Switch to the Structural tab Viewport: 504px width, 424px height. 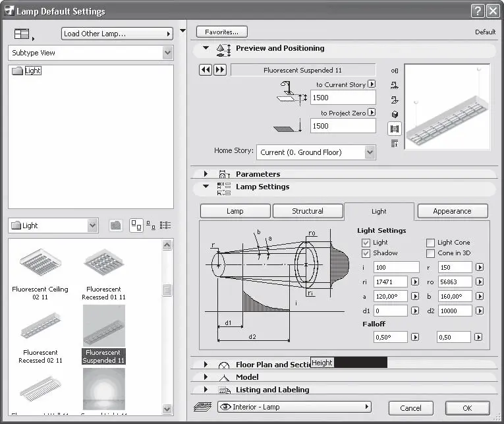[x=308, y=211]
